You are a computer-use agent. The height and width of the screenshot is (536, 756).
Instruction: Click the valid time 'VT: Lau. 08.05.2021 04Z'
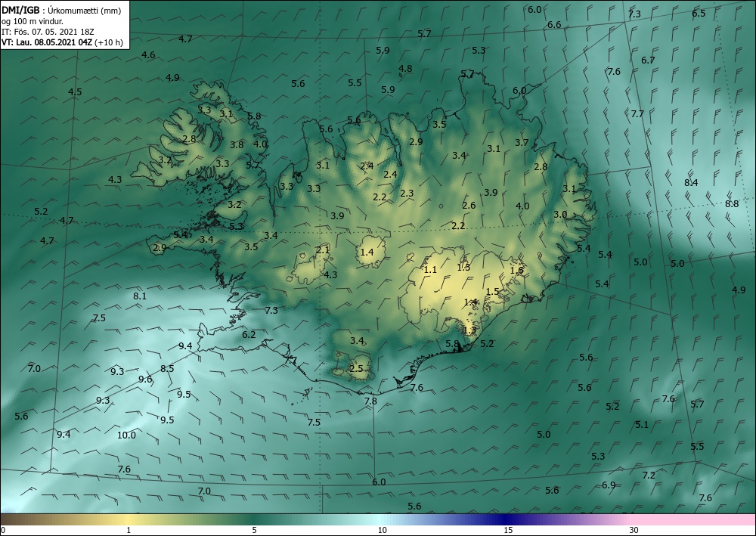(47, 42)
